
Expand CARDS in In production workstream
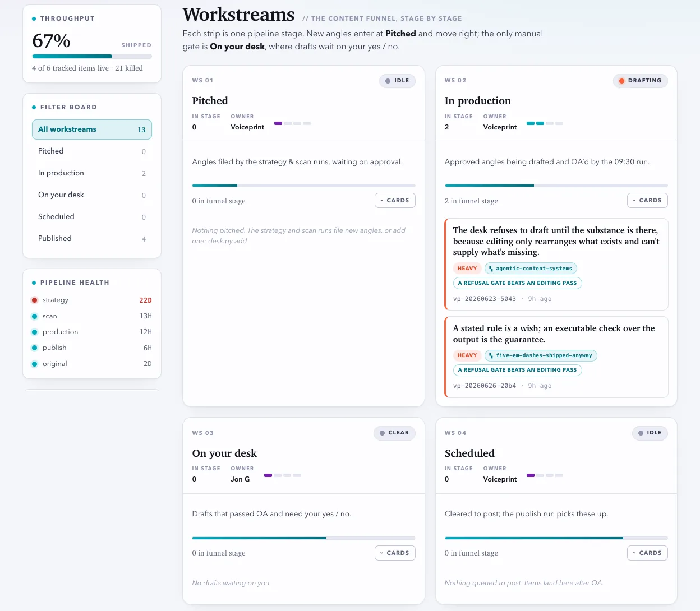[647, 201]
